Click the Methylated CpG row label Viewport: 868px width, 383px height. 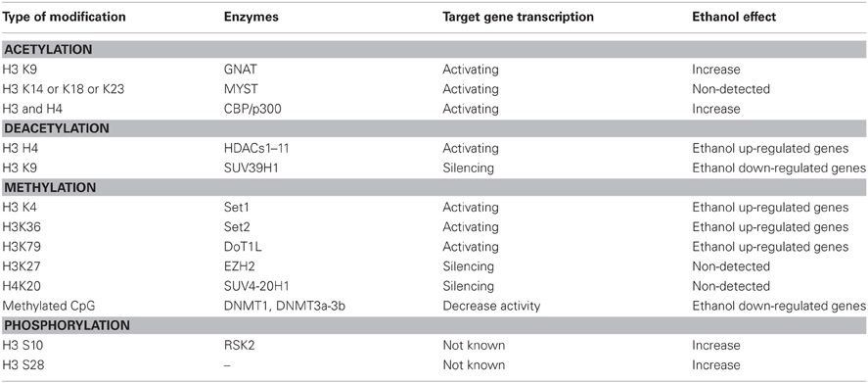tap(45, 306)
